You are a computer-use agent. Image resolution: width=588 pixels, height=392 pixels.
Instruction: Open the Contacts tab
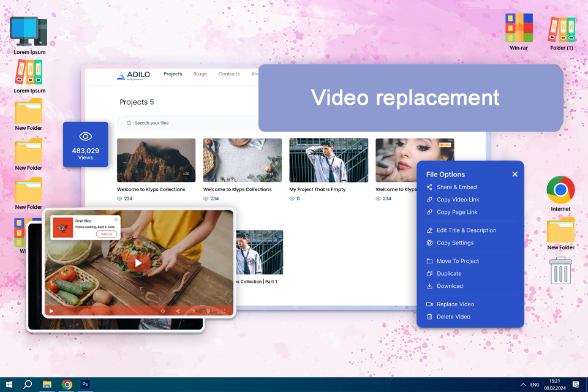[229, 74]
